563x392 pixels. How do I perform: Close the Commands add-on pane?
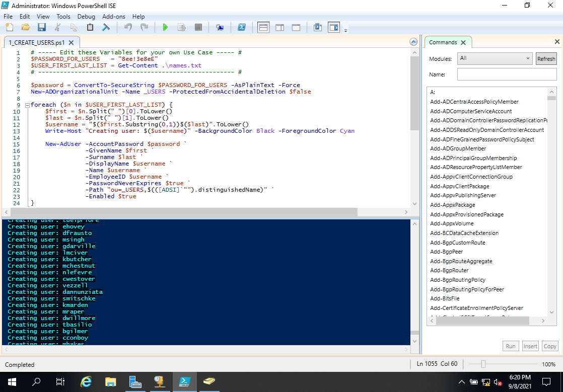pyautogui.click(x=557, y=42)
